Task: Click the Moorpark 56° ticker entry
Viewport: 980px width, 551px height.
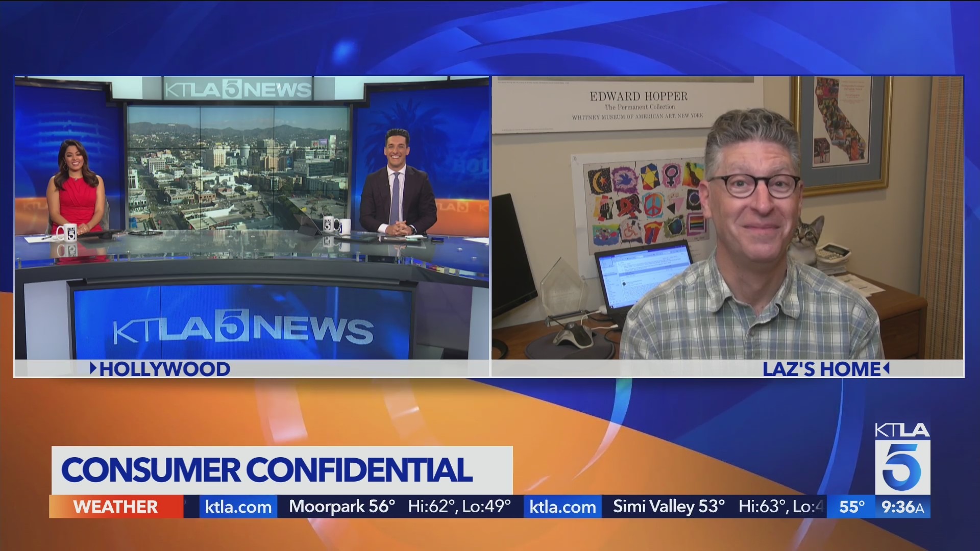Action: (342, 506)
